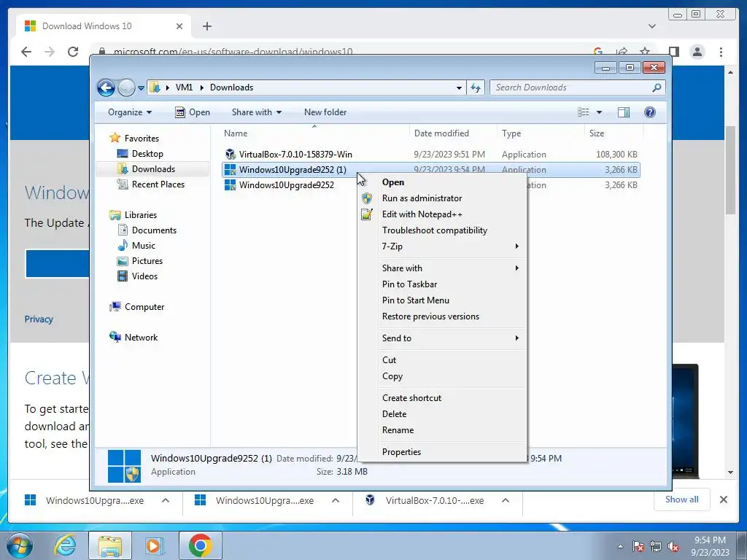The height and width of the screenshot is (560, 747).
Task: Click Open in the Explorer toolbar
Action: click(193, 112)
